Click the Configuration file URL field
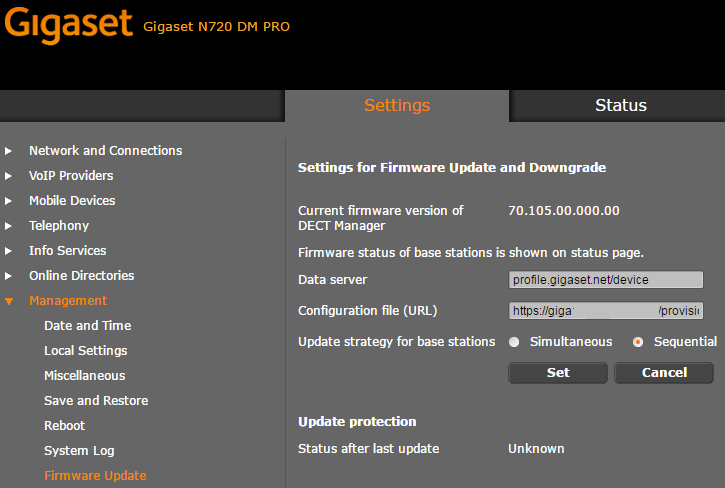 [606, 310]
